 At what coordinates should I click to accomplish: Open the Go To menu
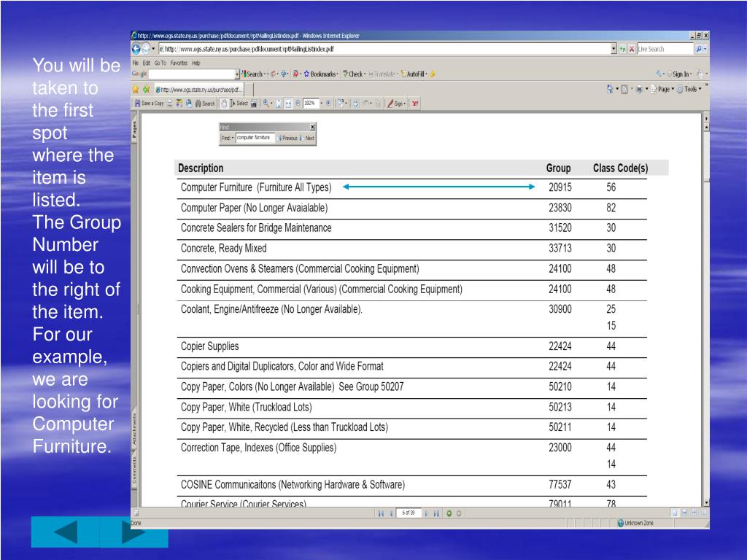pos(160,63)
